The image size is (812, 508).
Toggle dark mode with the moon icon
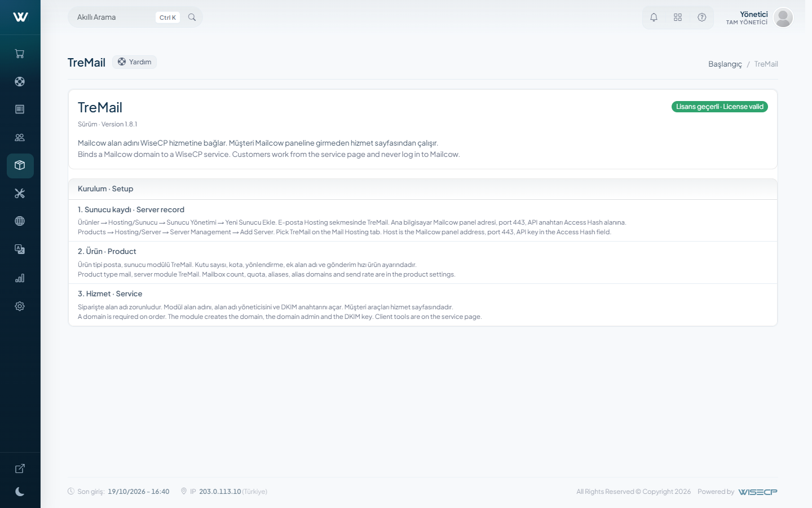click(20, 492)
